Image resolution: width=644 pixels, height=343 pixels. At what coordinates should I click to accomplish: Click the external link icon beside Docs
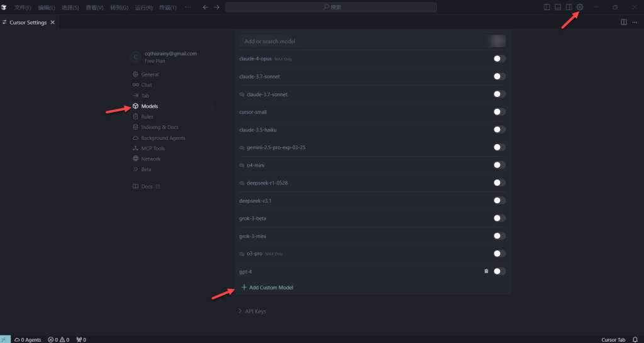(158, 186)
